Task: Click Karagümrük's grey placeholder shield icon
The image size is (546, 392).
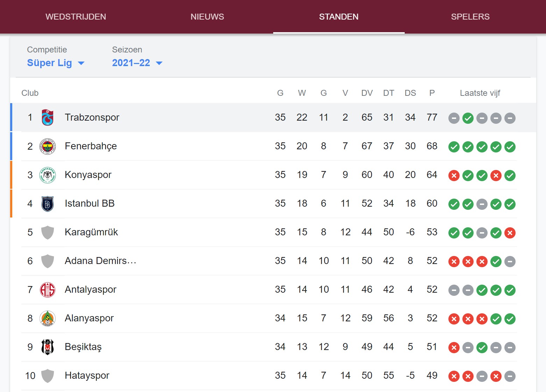Action: point(48,232)
